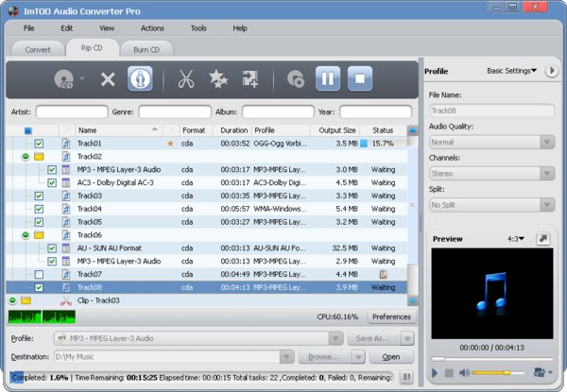Pause the ripping with the Pause button
This screenshot has width=567, height=392.
(x=327, y=78)
